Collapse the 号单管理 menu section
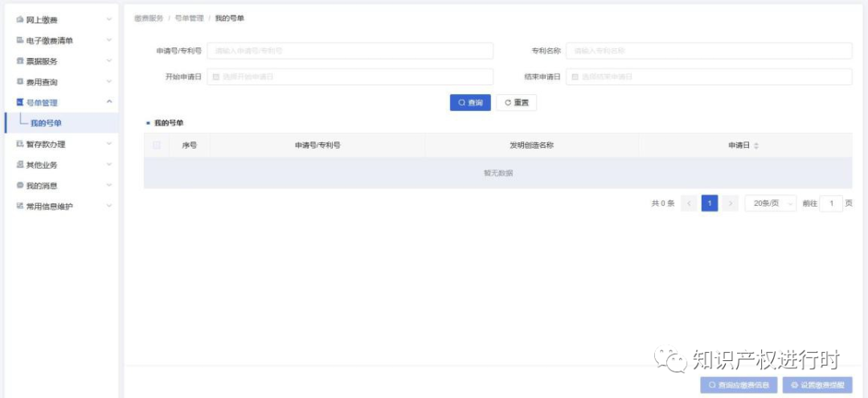The width and height of the screenshot is (868, 398). [109, 102]
